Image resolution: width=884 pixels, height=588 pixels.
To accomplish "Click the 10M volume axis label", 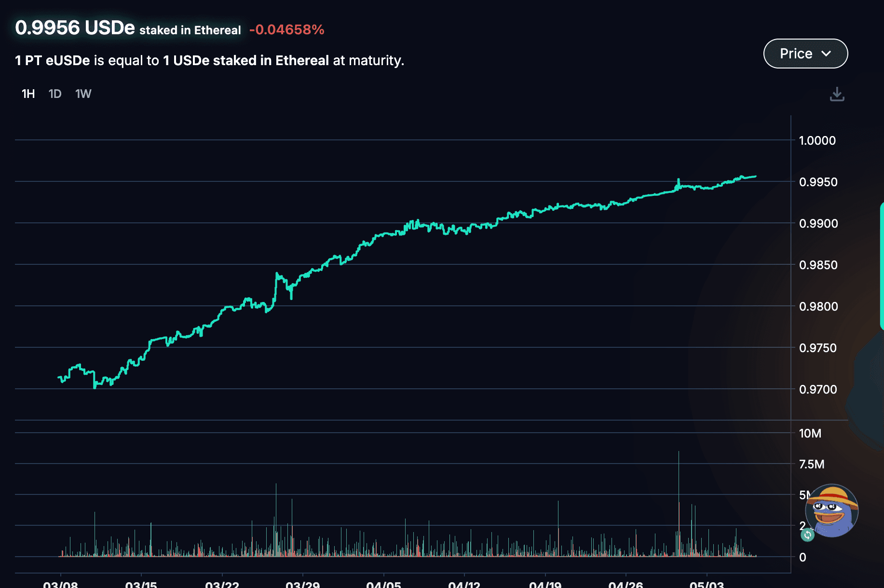I will pos(810,433).
